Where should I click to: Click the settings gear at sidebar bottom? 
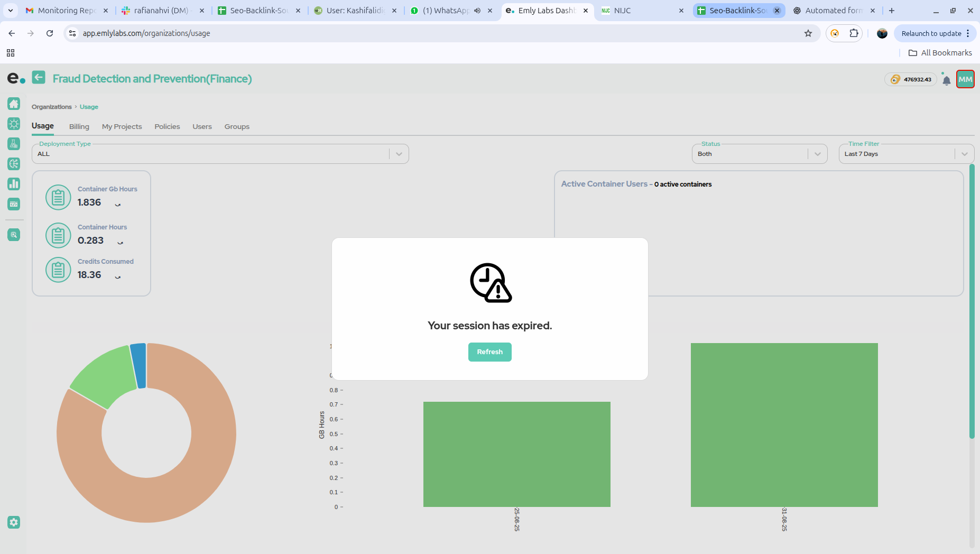14,522
